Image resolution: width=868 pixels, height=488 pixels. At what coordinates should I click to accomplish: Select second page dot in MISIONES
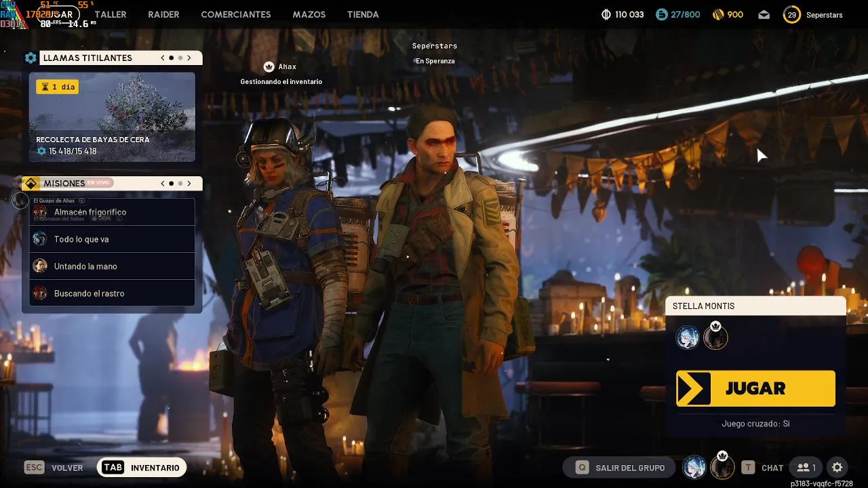pos(180,184)
